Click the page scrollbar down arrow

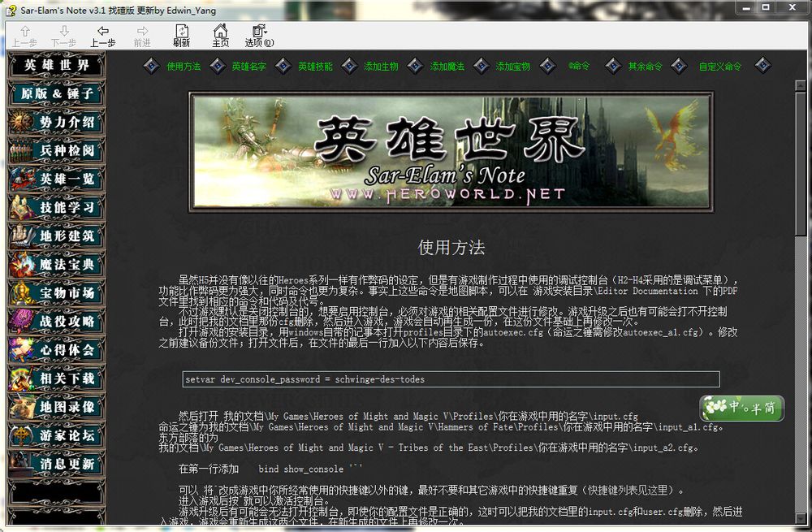tap(801, 518)
